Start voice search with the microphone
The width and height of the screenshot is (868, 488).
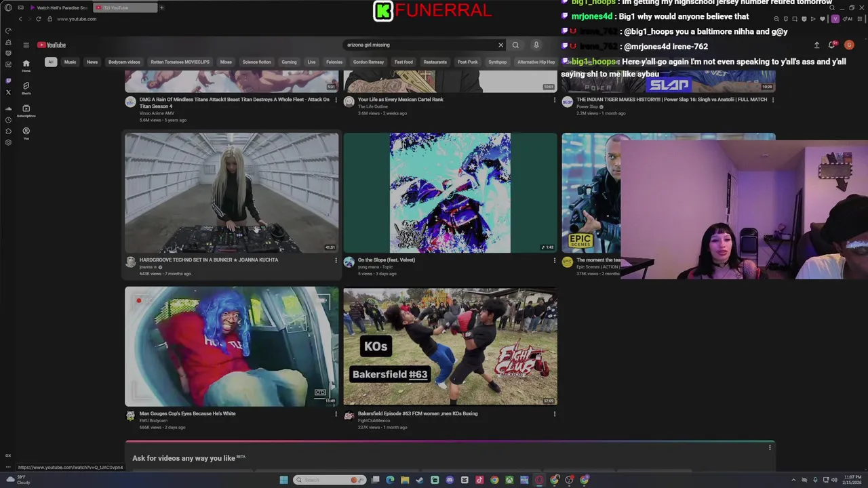coord(536,45)
